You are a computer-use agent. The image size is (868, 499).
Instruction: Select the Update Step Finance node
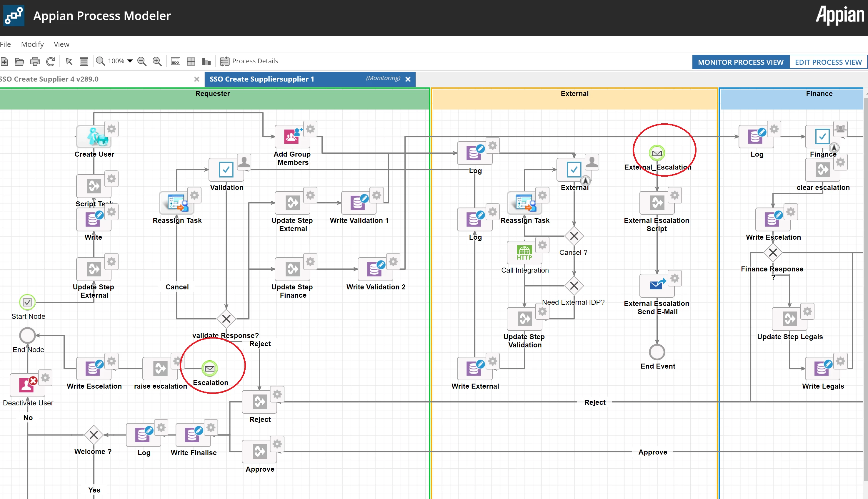292,269
